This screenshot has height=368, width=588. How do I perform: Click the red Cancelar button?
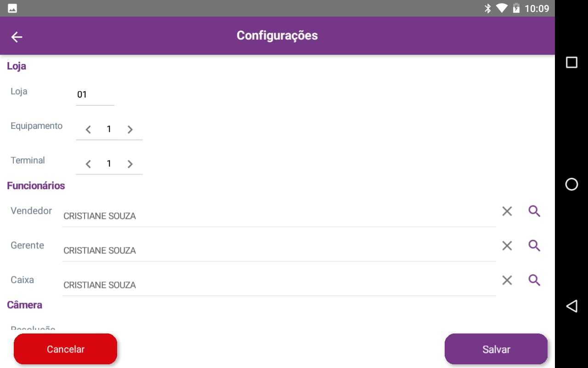66,349
